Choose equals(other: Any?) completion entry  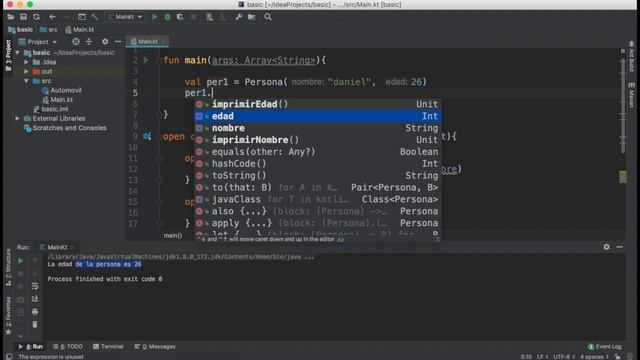point(318,151)
